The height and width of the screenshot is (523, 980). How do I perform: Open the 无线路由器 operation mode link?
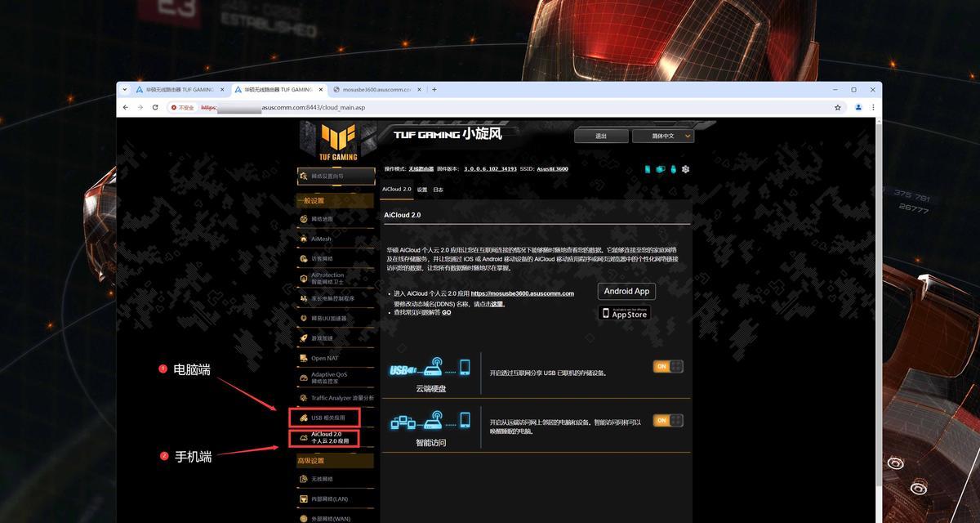(x=421, y=168)
